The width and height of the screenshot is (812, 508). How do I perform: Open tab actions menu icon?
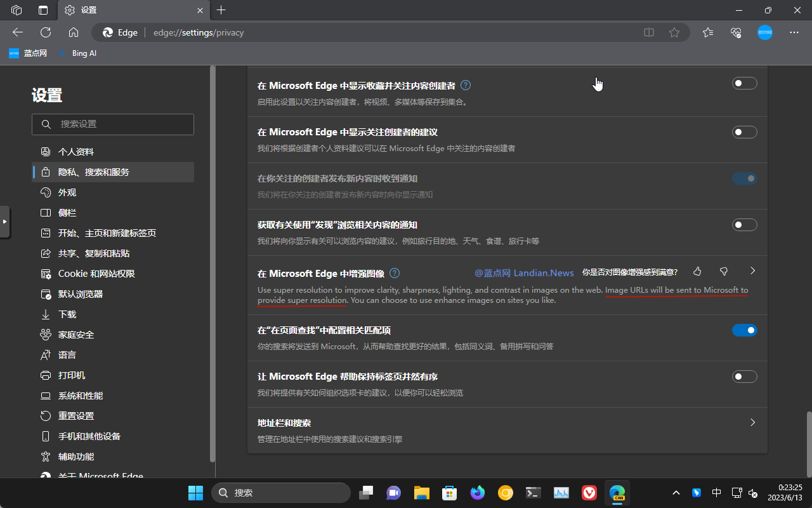[43, 10]
